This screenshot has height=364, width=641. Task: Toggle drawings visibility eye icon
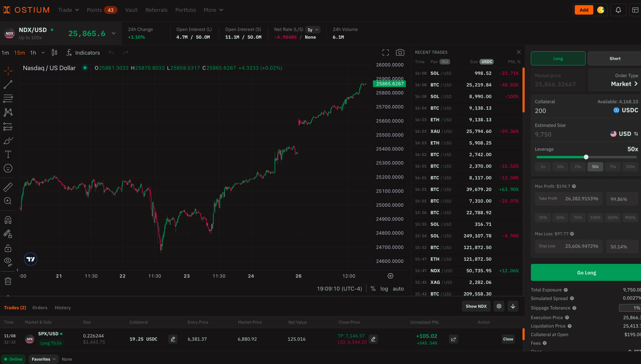pyautogui.click(x=8, y=261)
